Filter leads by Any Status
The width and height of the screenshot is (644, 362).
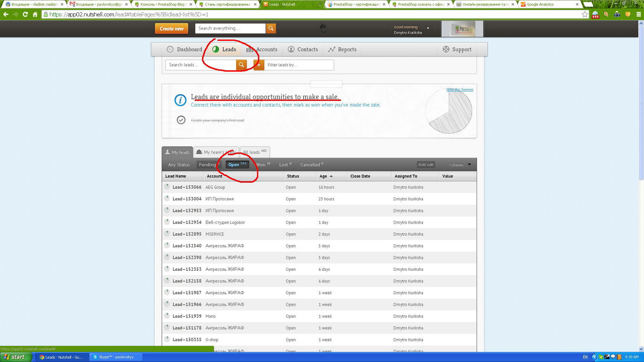pyautogui.click(x=179, y=165)
